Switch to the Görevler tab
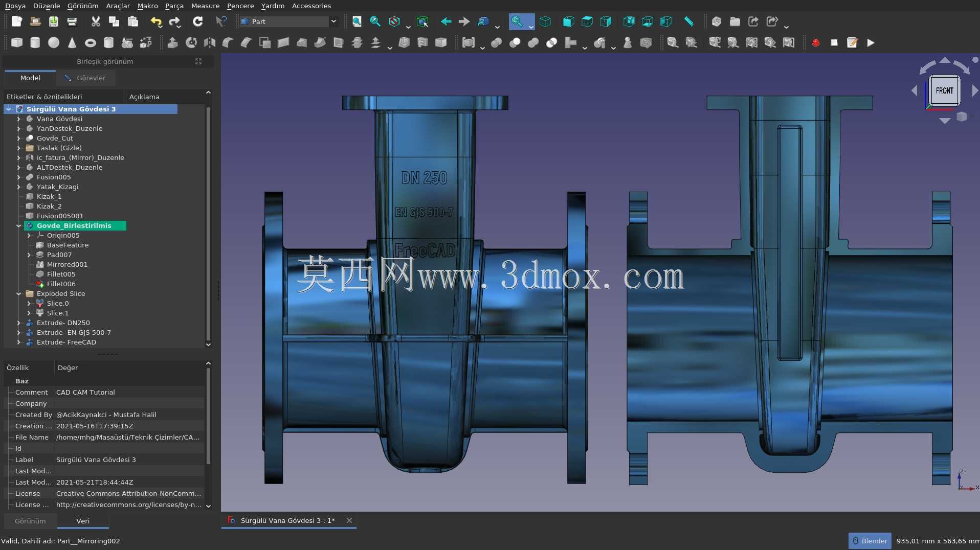 (x=85, y=78)
